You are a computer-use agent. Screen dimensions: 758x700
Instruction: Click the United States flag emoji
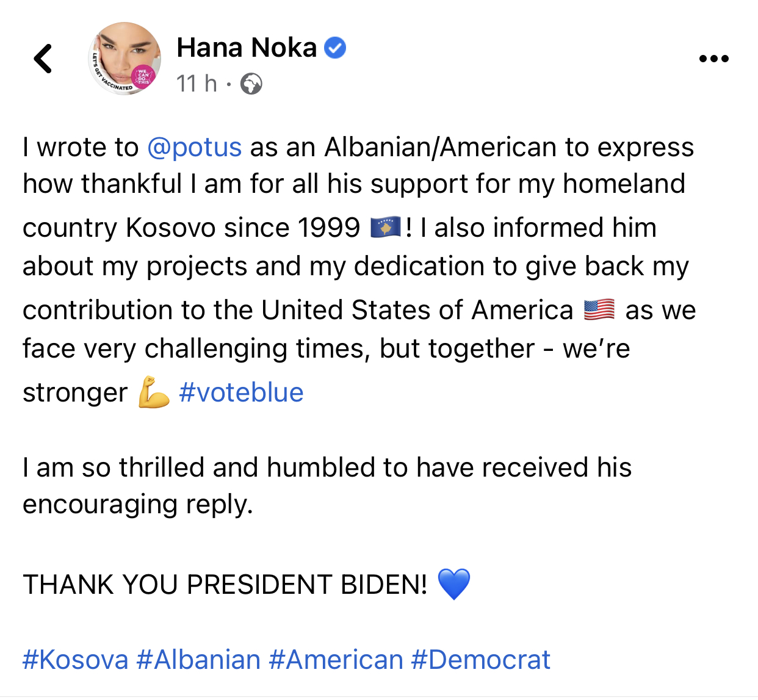coord(599,309)
